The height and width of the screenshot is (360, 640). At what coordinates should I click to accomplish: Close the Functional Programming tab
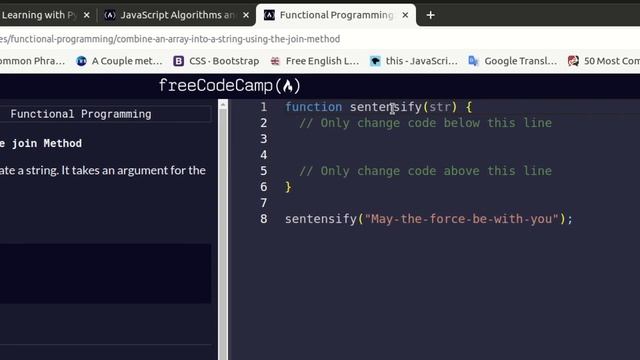pyautogui.click(x=405, y=15)
